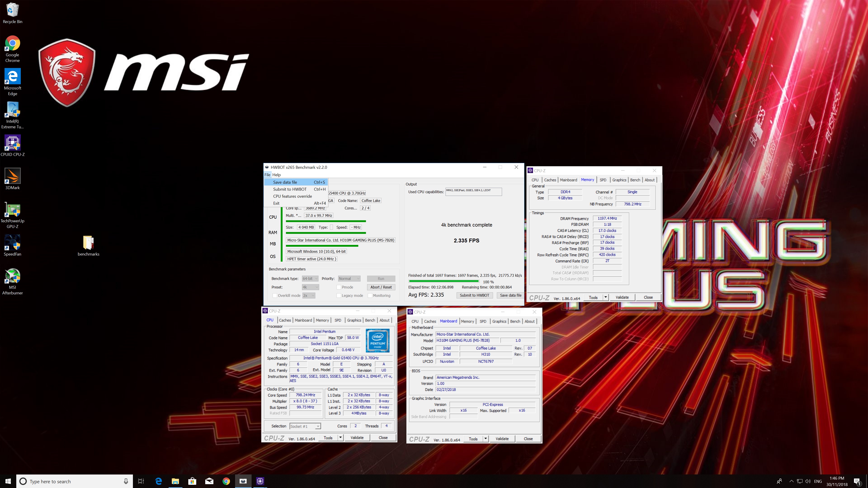Screen dimensions: 868x488
Task: Launch Edge from the taskbar
Action: (158, 481)
